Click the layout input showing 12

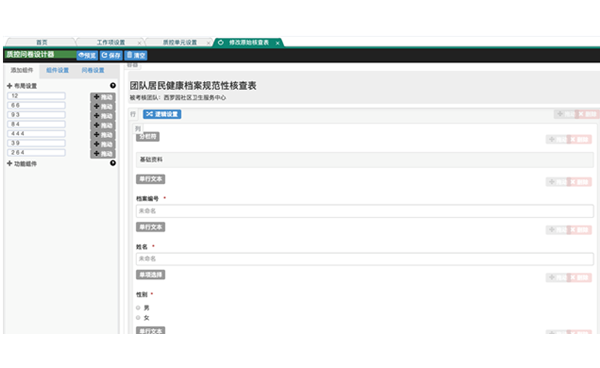(36, 96)
